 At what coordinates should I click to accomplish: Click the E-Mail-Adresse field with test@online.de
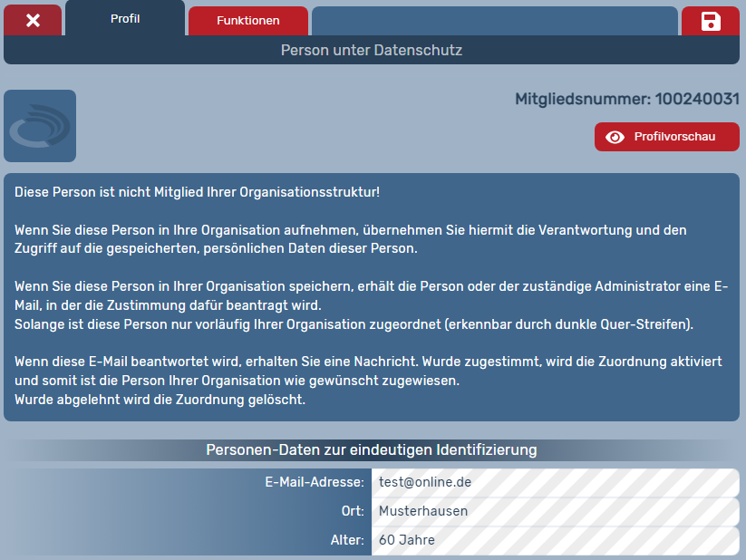coord(555,482)
